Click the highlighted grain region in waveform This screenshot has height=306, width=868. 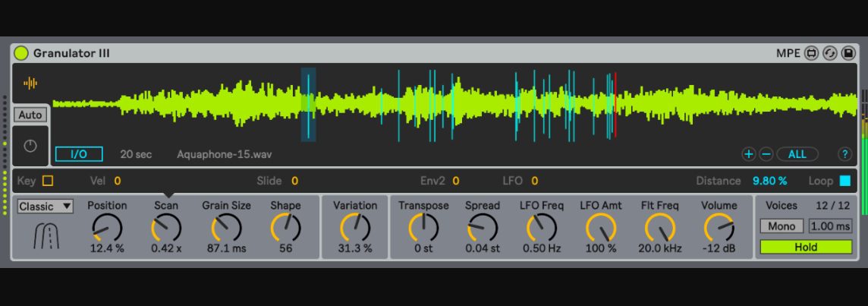click(308, 105)
